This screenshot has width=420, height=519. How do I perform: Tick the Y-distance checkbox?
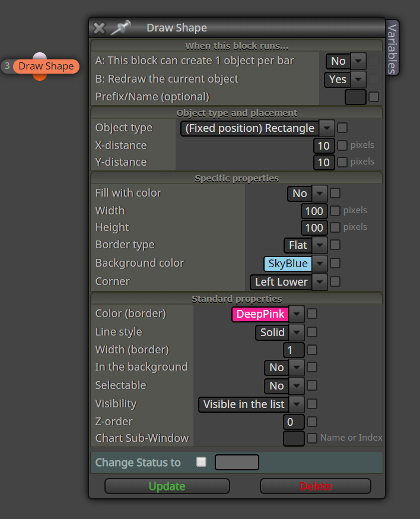(x=342, y=162)
